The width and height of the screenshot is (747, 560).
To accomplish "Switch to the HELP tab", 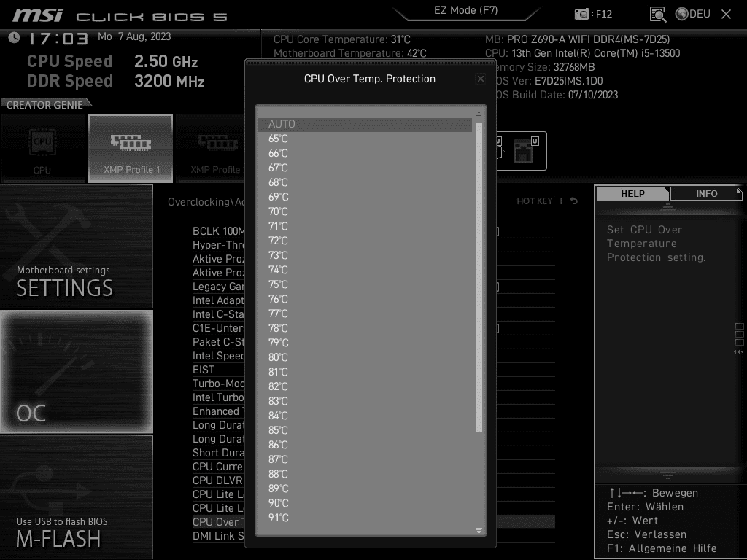I will coord(632,193).
